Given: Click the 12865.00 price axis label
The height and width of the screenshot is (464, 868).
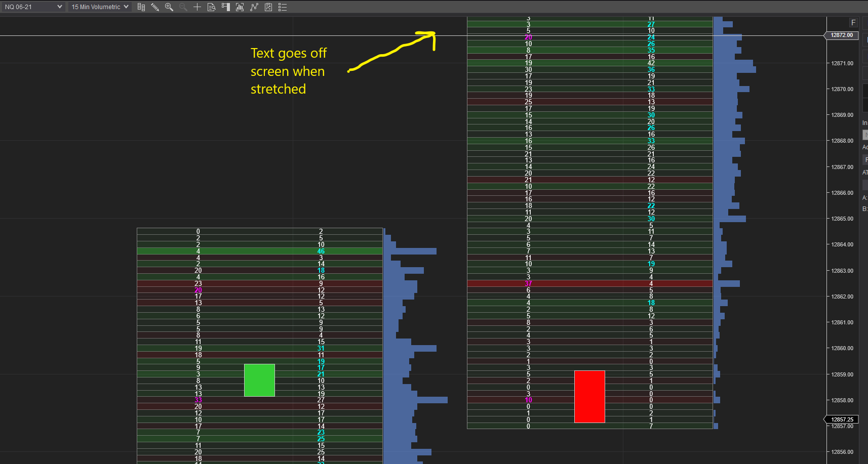Looking at the screenshot, I should tap(842, 219).
